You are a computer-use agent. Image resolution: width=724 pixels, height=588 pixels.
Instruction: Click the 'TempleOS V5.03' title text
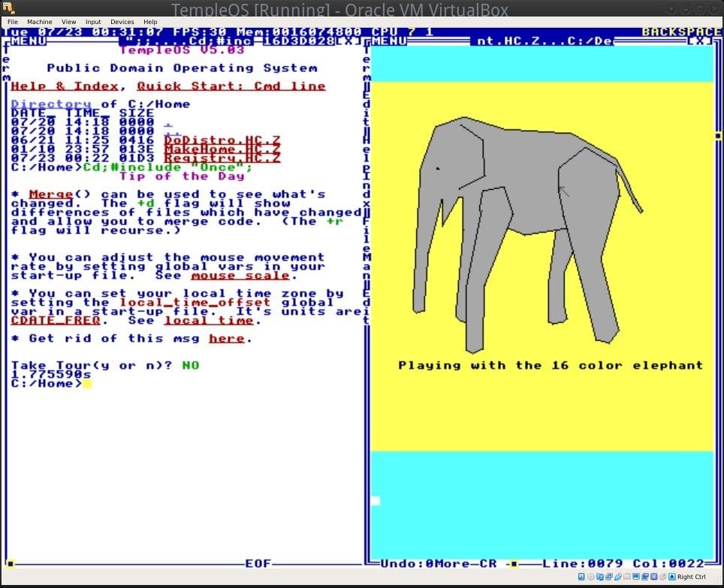pyautogui.click(x=182, y=50)
